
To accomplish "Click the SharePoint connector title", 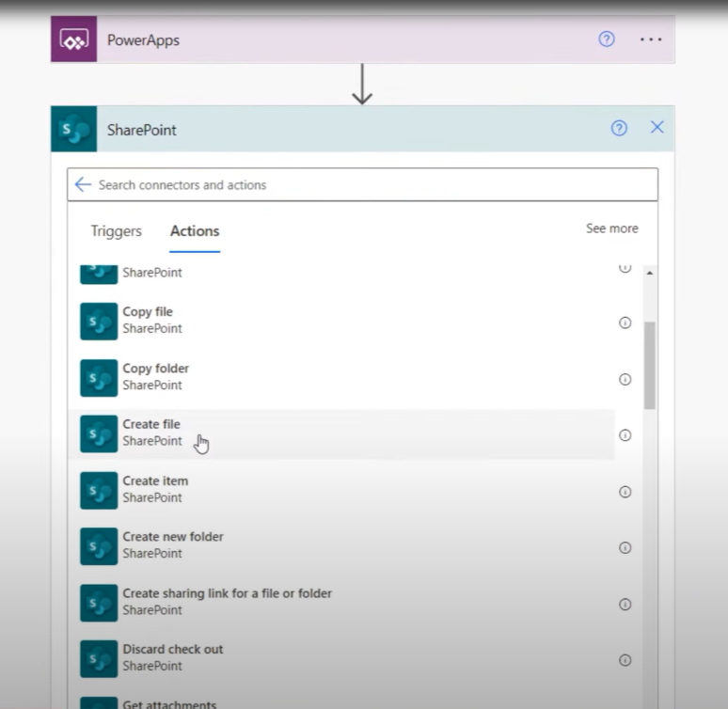I will coord(142,130).
